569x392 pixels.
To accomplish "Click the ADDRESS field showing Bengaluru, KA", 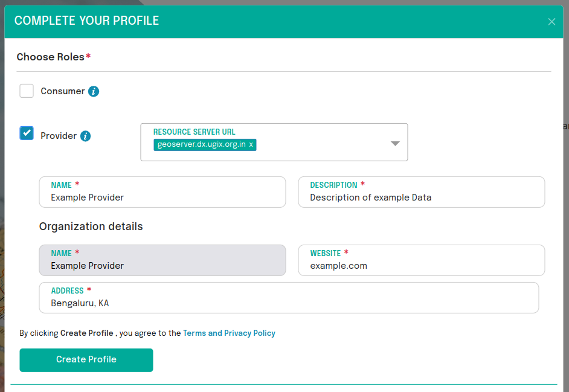I will (x=289, y=303).
